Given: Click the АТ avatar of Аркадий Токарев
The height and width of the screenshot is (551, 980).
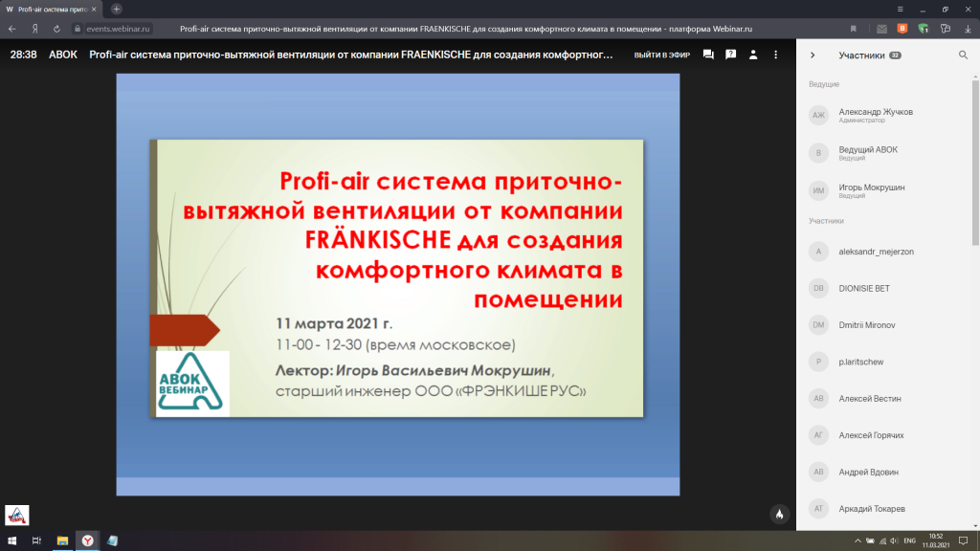Looking at the screenshot, I should [819, 509].
